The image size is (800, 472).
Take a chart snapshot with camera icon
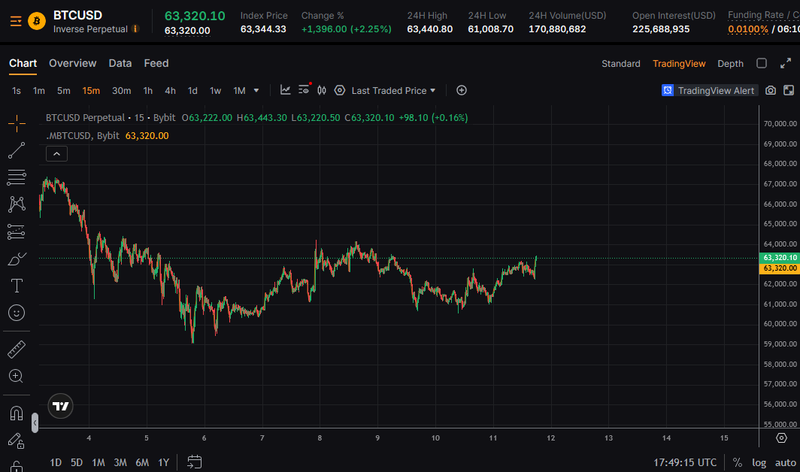coord(770,90)
